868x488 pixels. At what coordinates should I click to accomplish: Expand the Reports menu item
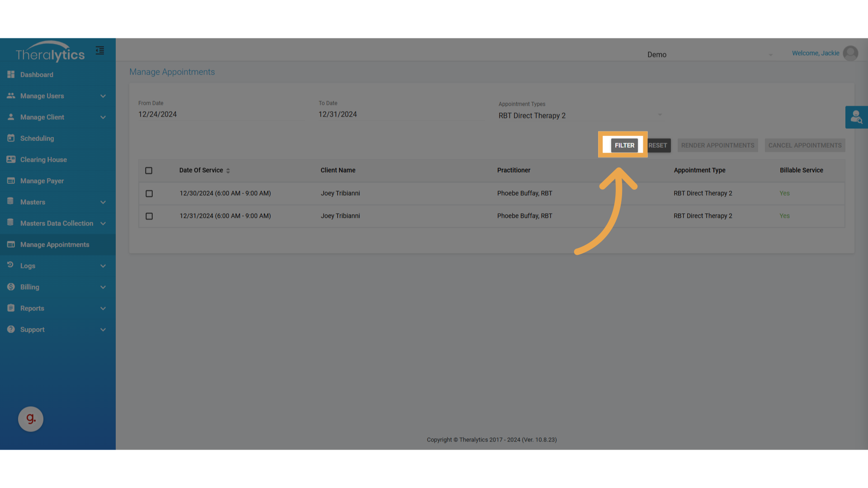click(32, 308)
